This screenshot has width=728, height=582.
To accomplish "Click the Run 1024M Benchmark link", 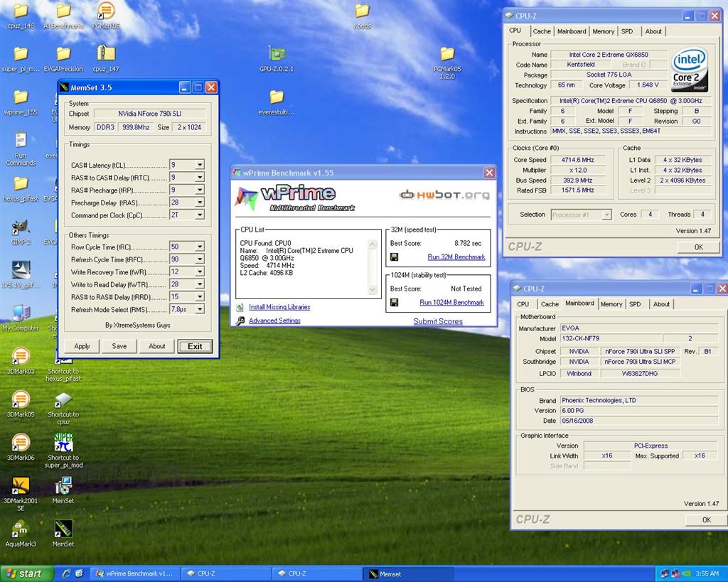I will 451,303.
